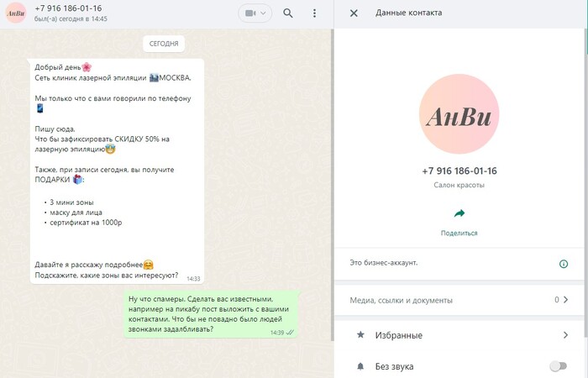Search messages with the magnifier icon

pos(288,13)
